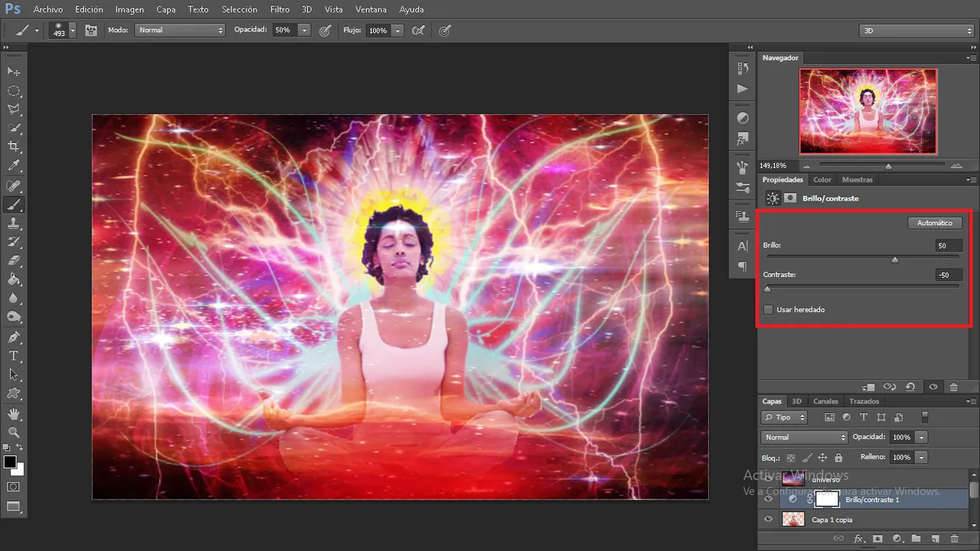Select the Crop tool
980x551 pixels.
(14, 146)
